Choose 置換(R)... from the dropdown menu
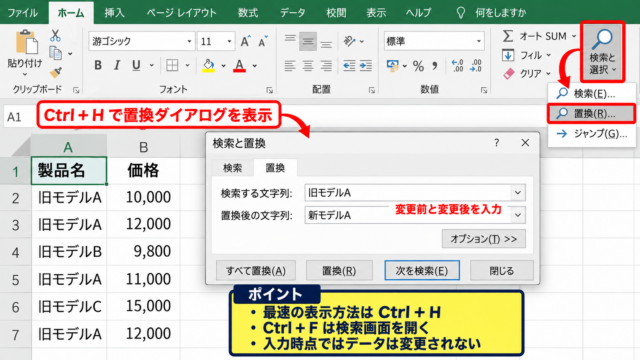 592,113
